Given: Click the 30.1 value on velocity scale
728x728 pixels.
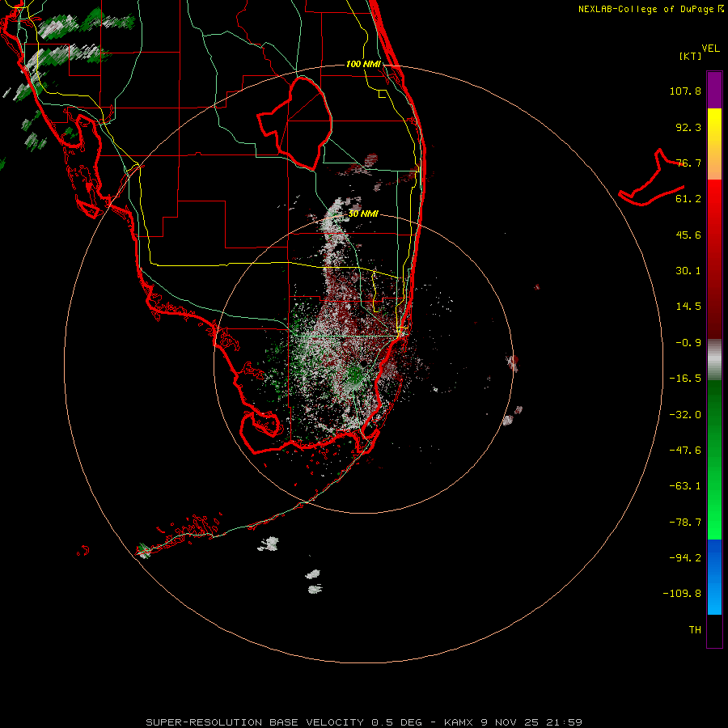Looking at the screenshot, I should (688, 271).
